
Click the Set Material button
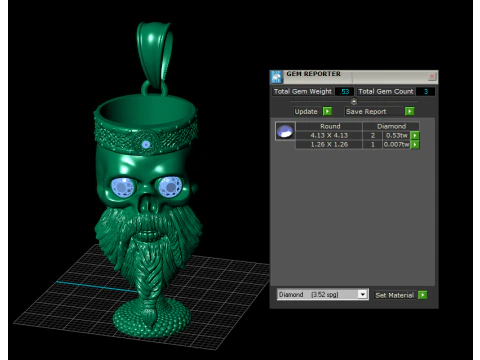pos(395,295)
